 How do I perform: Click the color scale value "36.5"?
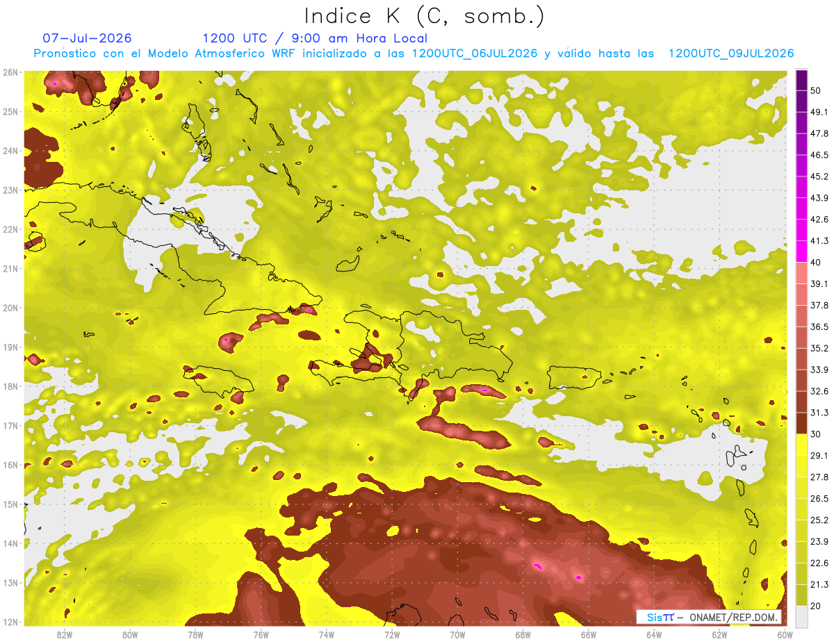pos(819,327)
